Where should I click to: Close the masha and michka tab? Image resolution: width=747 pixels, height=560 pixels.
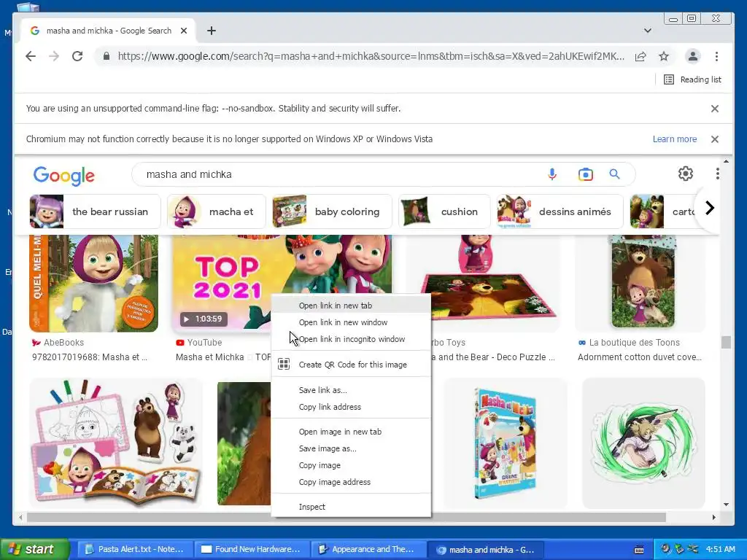[184, 31]
